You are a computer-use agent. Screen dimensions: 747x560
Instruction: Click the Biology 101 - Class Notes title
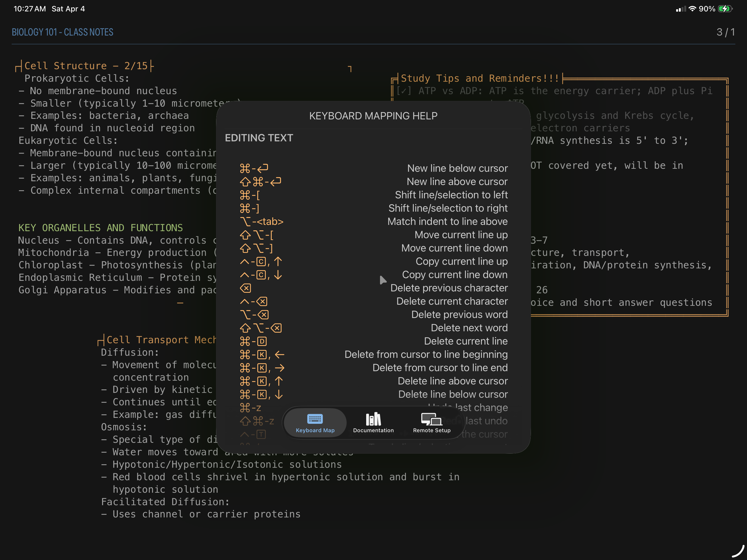click(62, 32)
